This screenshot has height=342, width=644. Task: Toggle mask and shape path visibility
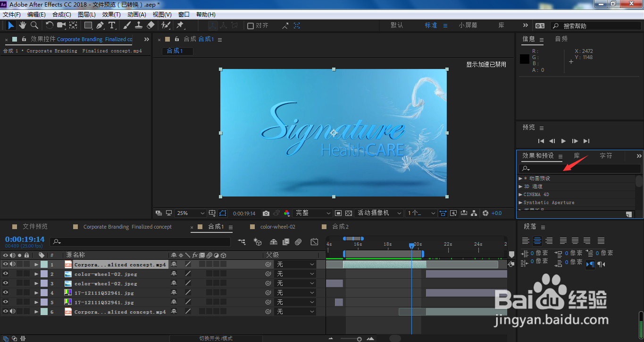(223, 214)
